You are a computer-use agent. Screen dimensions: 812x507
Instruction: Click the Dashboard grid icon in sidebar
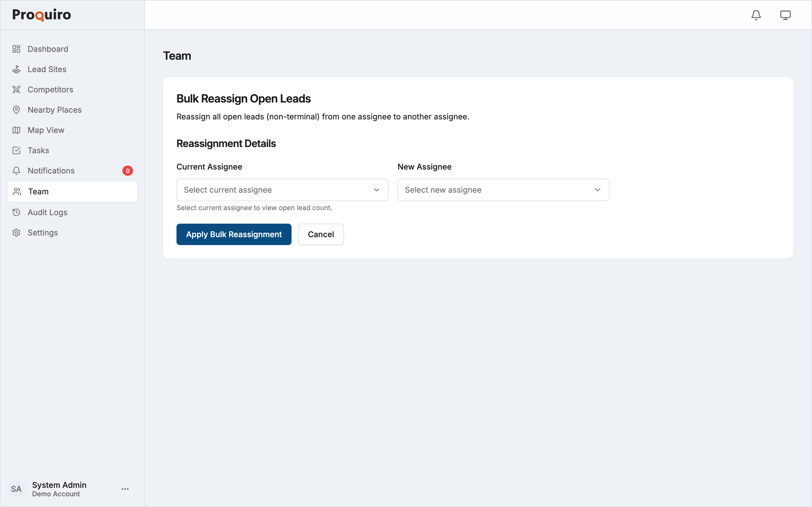tap(16, 49)
